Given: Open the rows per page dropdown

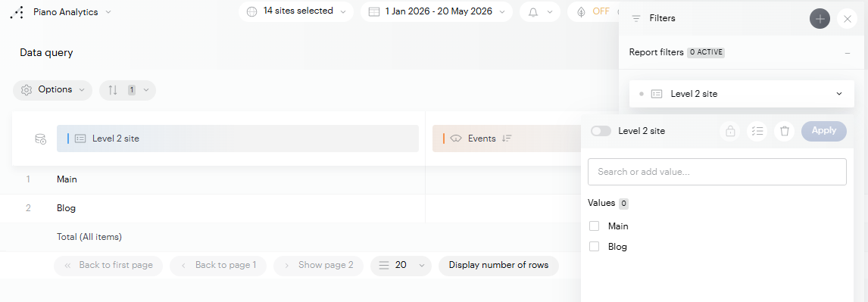Looking at the screenshot, I should tap(401, 266).
